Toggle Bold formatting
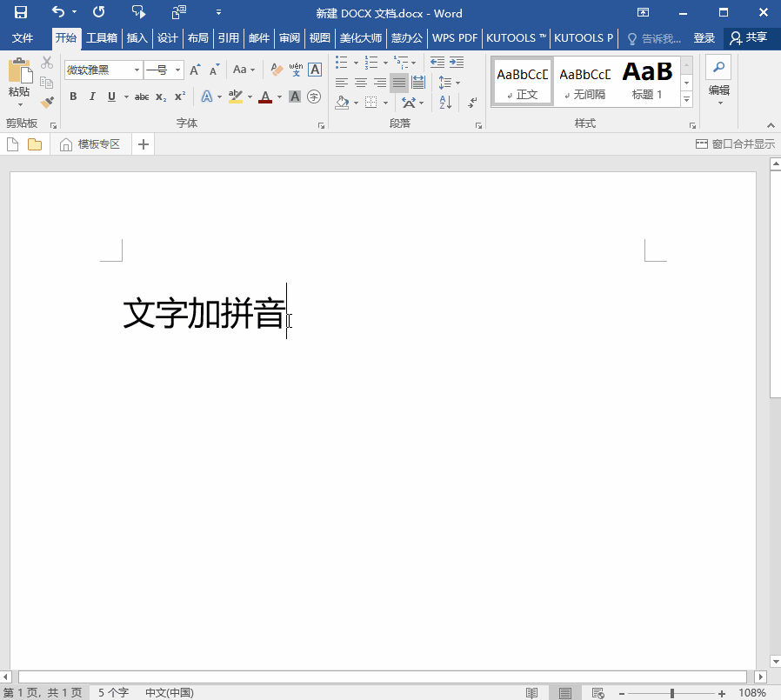781x700 pixels. tap(73, 97)
